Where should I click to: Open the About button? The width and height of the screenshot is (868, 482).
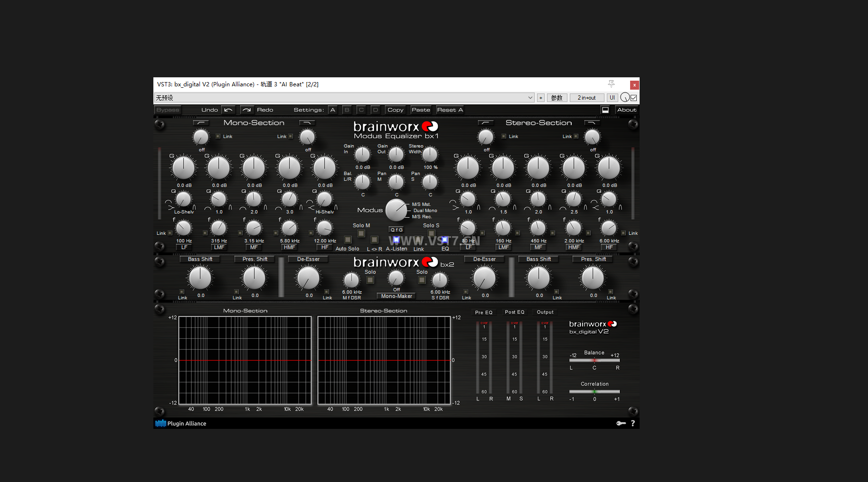pyautogui.click(x=627, y=110)
